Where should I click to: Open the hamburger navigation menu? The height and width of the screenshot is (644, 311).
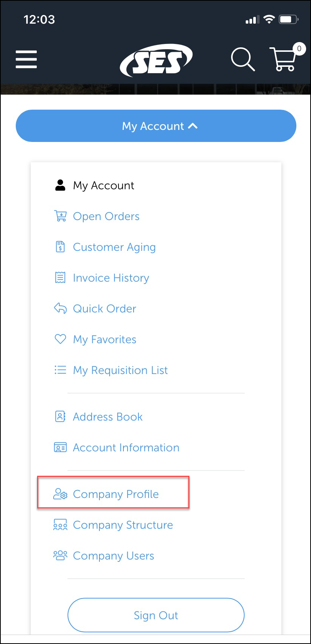point(26,59)
